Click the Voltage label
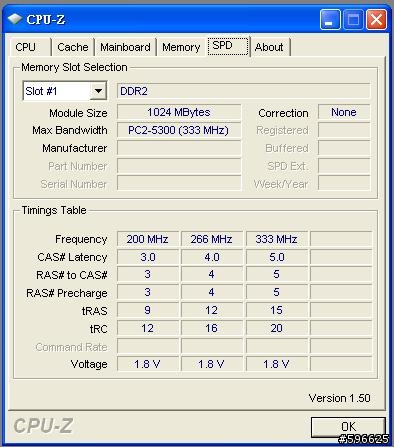The image size is (394, 447). point(89,364)
